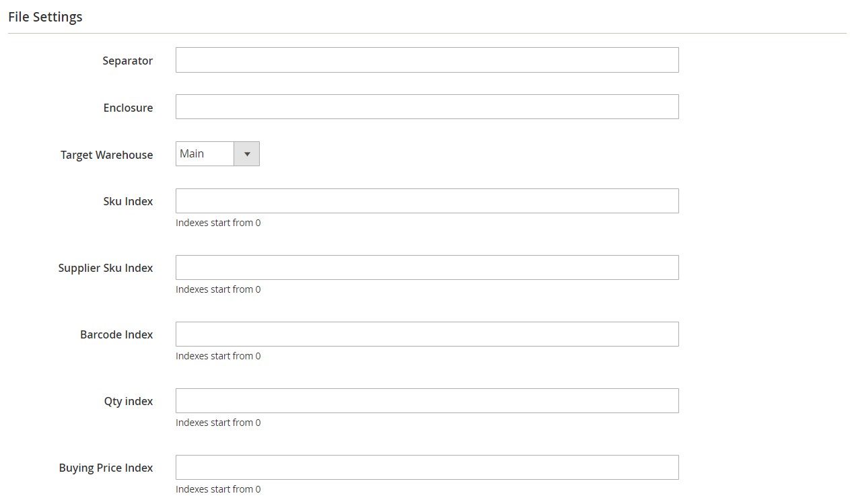Click the Supplier Sku Index label
Viewport: 850px width, 504px height.
[106, 268]
